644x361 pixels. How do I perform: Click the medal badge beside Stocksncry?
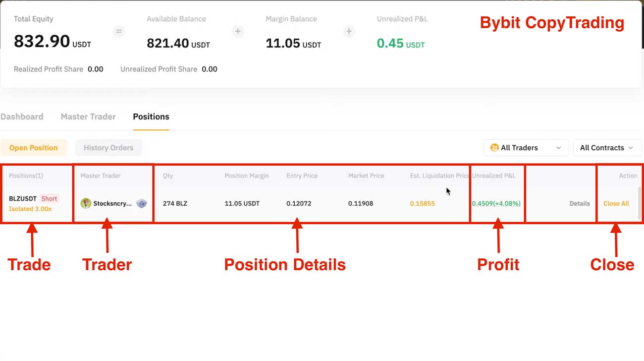[x=141, y=203]
